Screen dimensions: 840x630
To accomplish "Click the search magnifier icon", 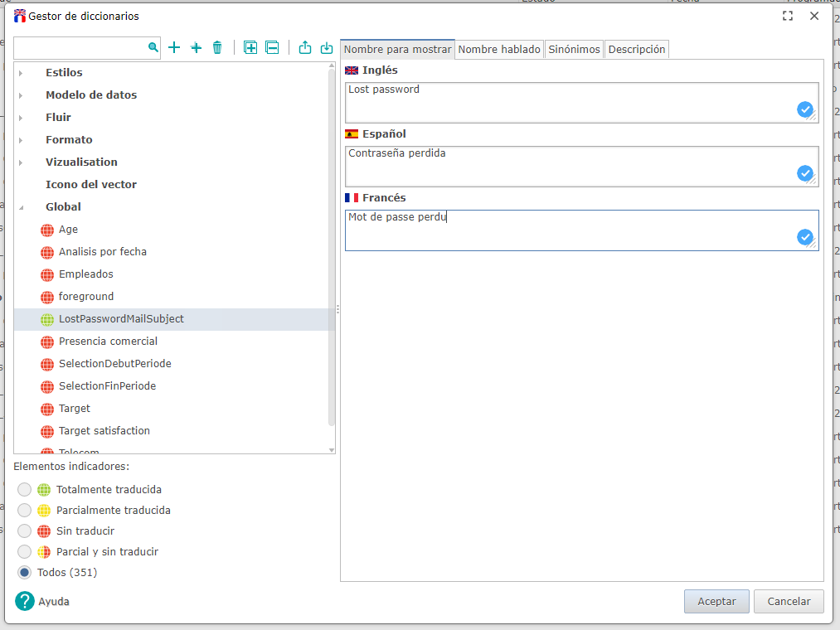I will click(153, 48).
